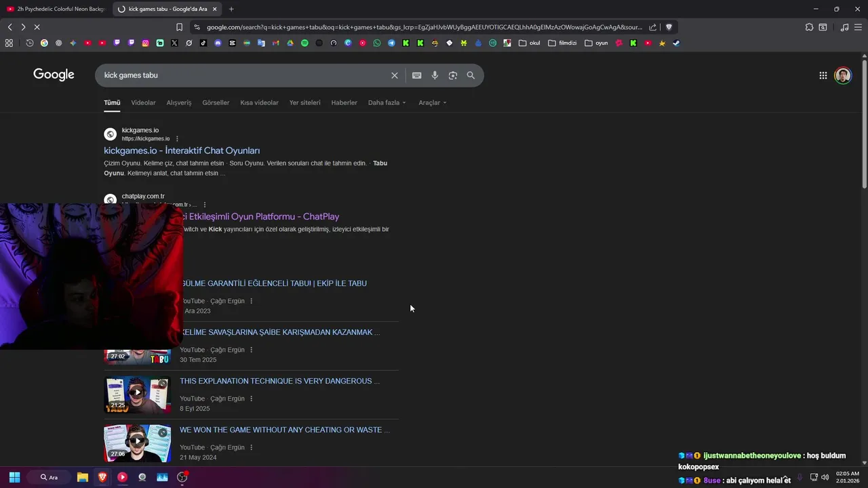868x488 pixels.
Task: Switch to the 'Videolar' tab
Action: [143, 103]
